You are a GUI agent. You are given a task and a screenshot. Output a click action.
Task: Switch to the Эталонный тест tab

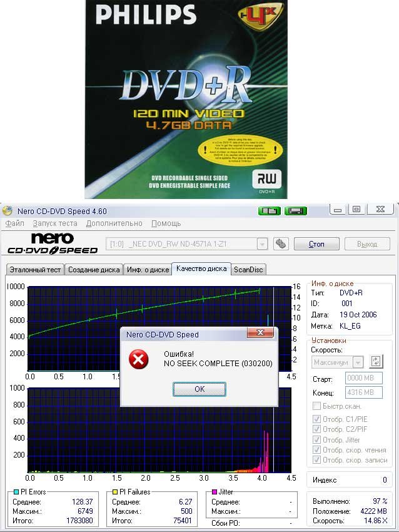(35, 270)
